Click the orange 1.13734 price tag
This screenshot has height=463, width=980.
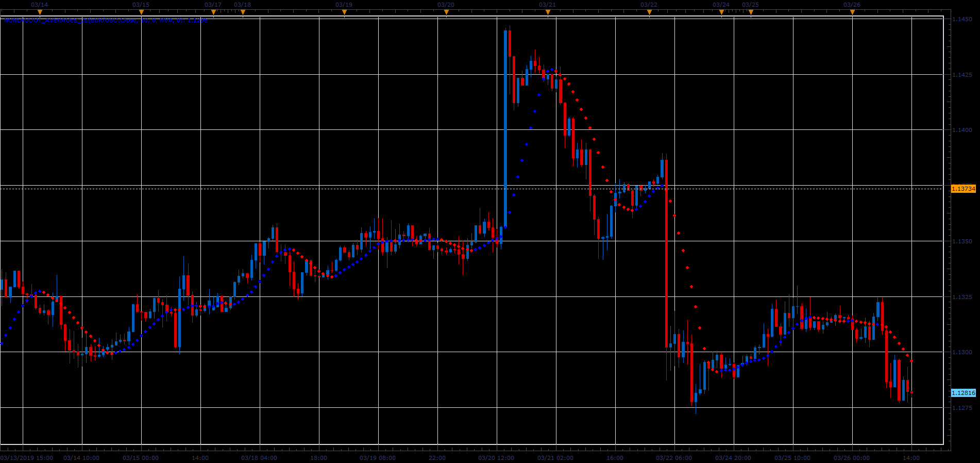pos(963,189)
